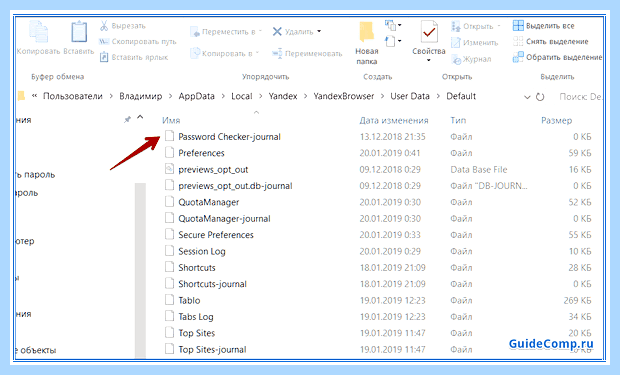620x375 pixels.
Task: Select the Password Checker-journal file
Action: 229,136
